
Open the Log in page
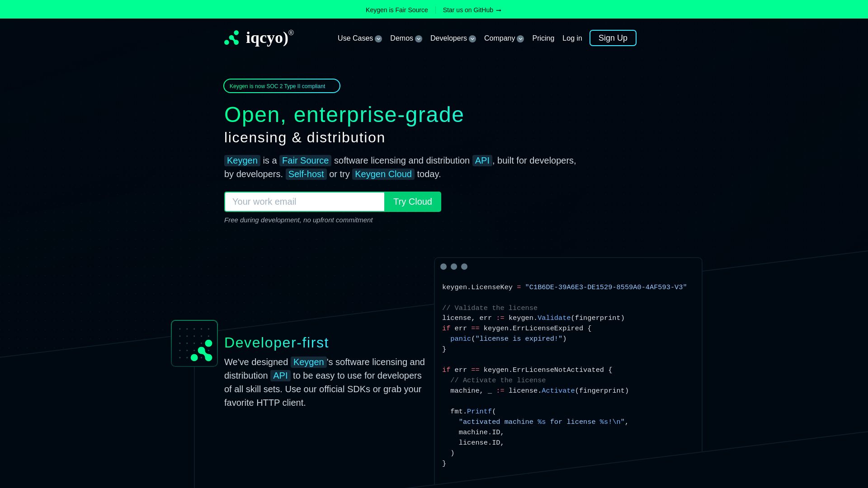572,38
